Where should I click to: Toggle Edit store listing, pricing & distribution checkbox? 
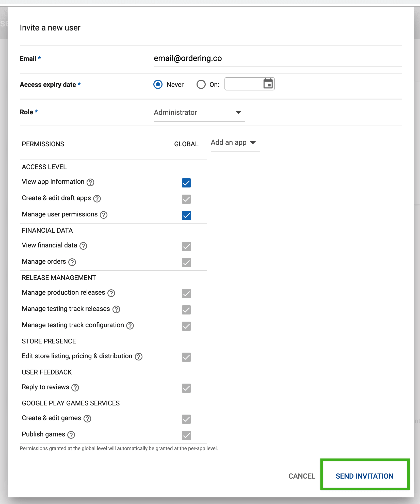tap(186, 357)
